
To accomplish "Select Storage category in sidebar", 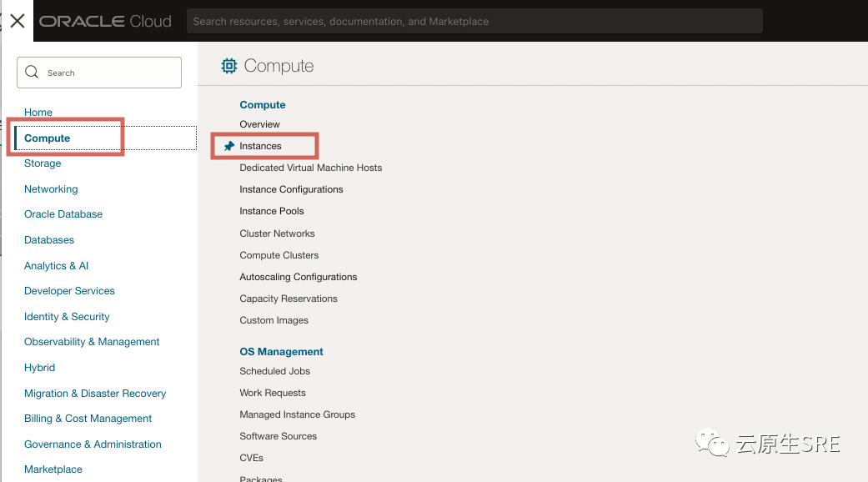I will 43,163.
